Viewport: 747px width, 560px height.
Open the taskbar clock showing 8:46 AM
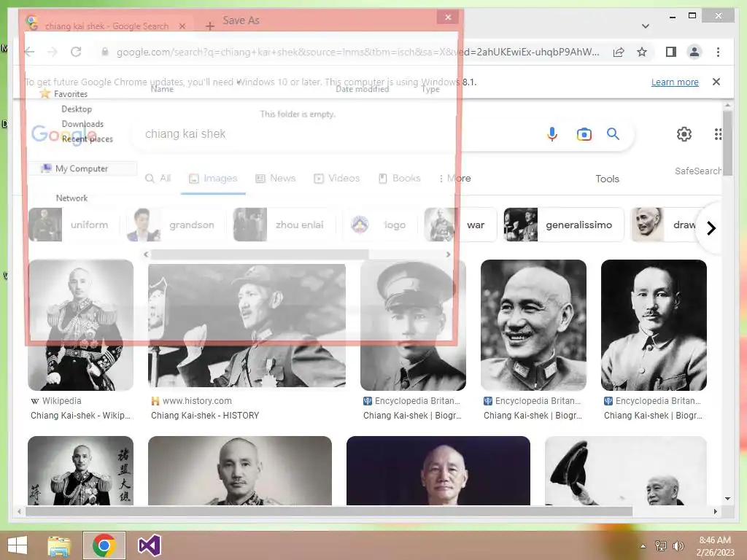pos(715,545)
